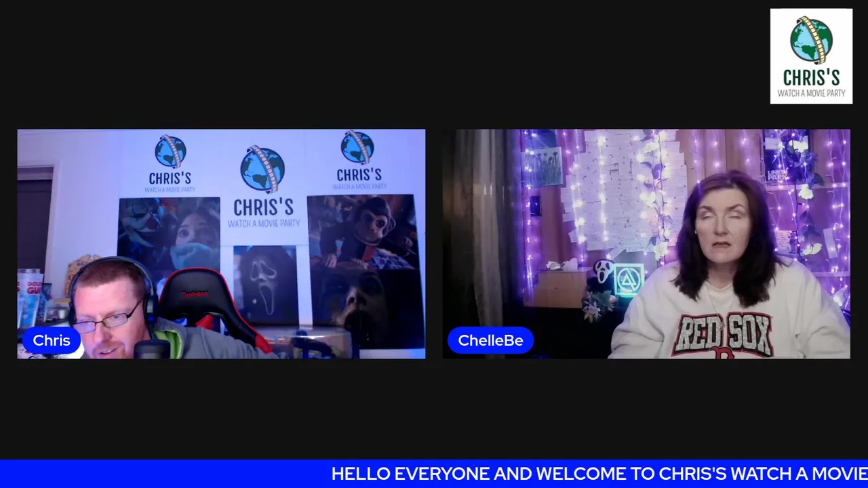Screen dimensions: 868x488
Task: Click ChelleBe's webcam video feed
Action: pos(646,244)
